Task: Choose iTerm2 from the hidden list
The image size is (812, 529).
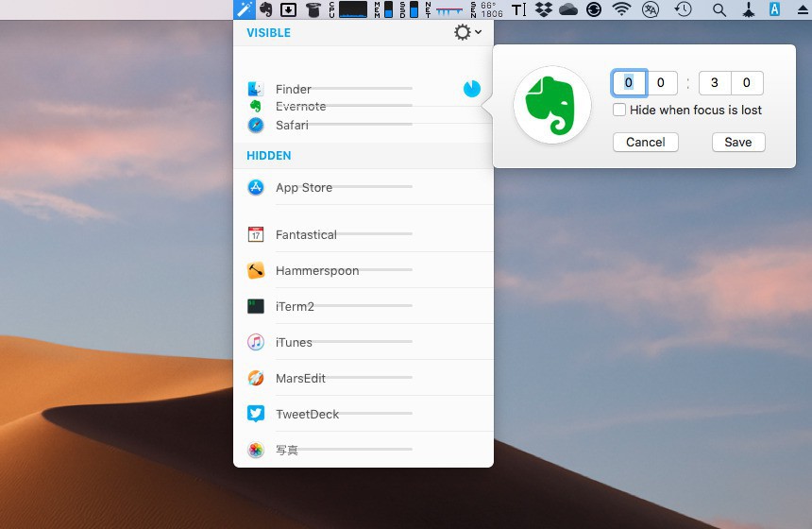Action: coord(295,306)
